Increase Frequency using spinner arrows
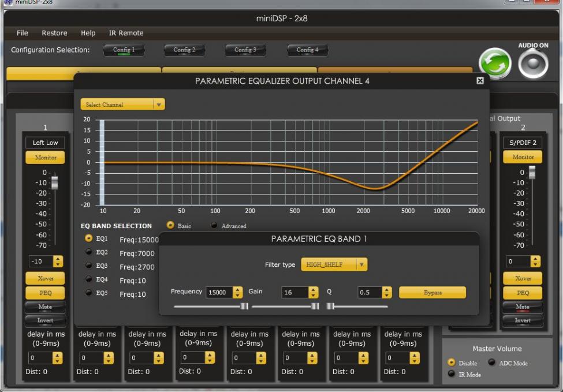The width and height of the screenshot is (563, 392). (x=237, y=290)
